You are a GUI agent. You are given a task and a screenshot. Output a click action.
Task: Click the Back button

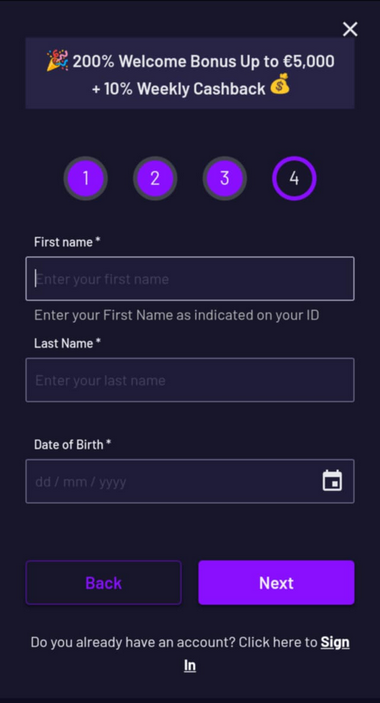[104, 582]
